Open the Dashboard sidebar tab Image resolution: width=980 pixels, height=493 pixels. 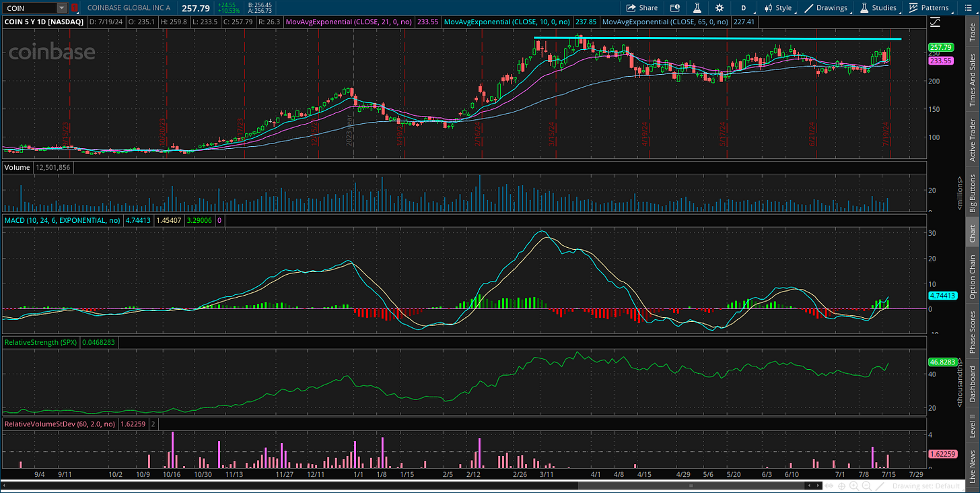[972, 384]
